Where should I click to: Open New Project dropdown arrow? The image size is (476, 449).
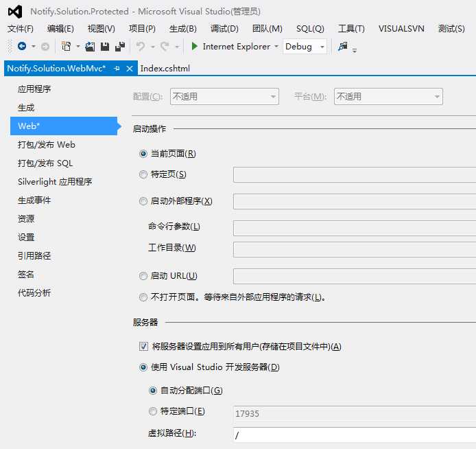coord(78,47)
